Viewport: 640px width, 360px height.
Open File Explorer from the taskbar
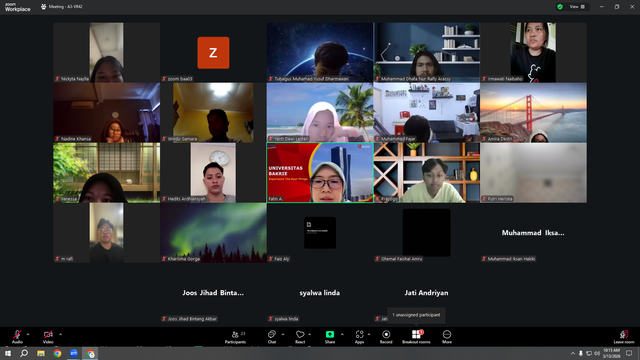pos(41,353)
